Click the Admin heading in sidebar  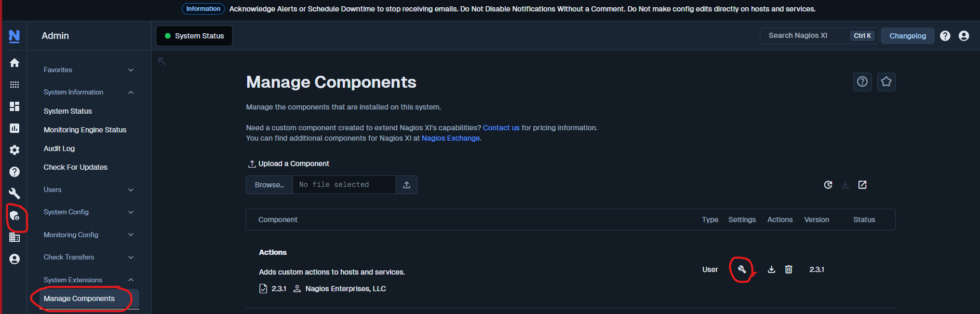pos(55,36)
